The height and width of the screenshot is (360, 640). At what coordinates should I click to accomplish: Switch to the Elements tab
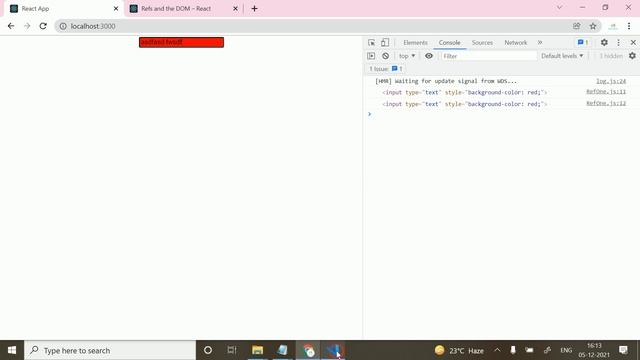click(x=415, y=42)
